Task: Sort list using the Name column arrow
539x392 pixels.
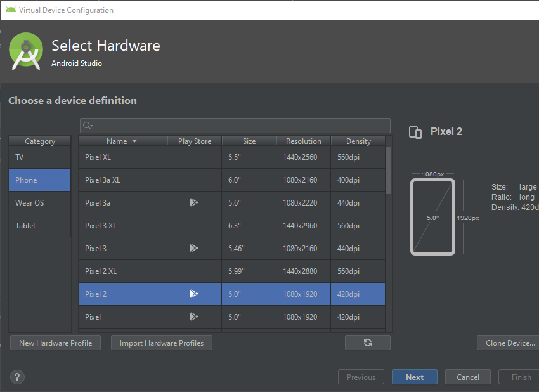Action: tap(134, 141)
